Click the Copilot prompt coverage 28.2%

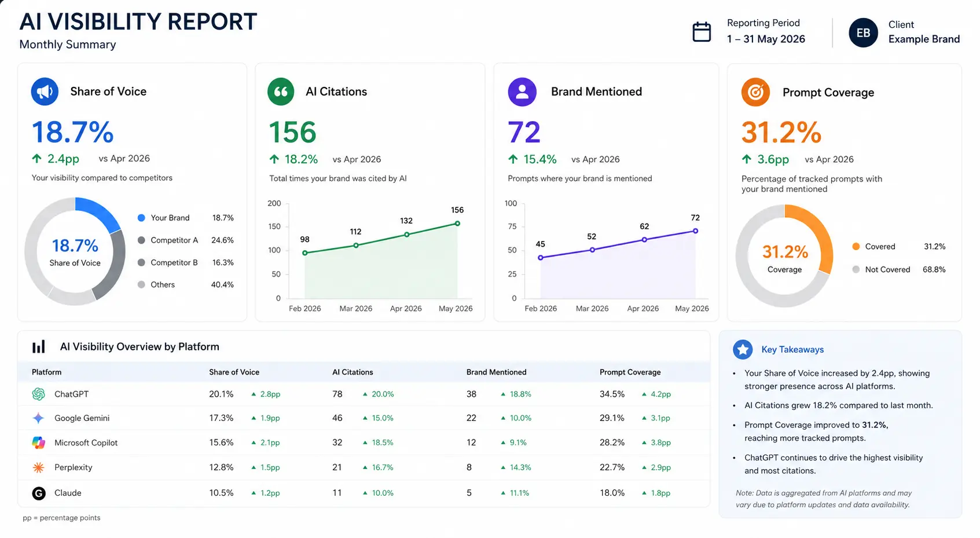point(612,442)
